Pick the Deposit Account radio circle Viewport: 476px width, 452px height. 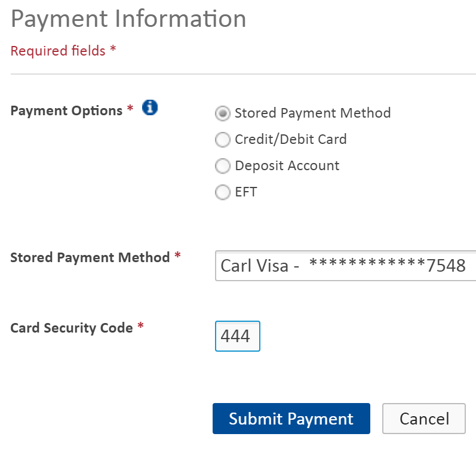[x=223, y=166]
